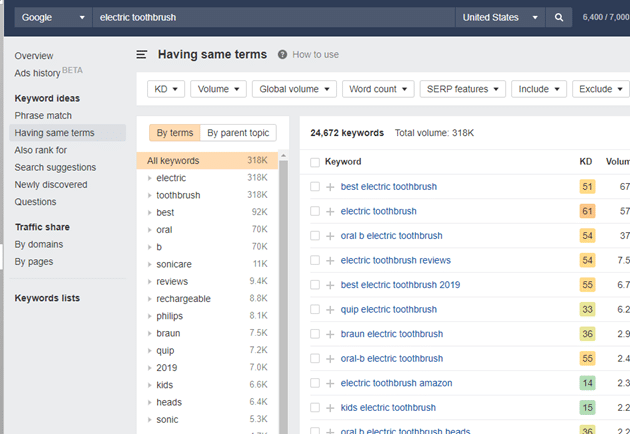The width and height of the screenshot is (630, 434).
Task: Open Traffic share By pages
Action: (x=34, y=262)
